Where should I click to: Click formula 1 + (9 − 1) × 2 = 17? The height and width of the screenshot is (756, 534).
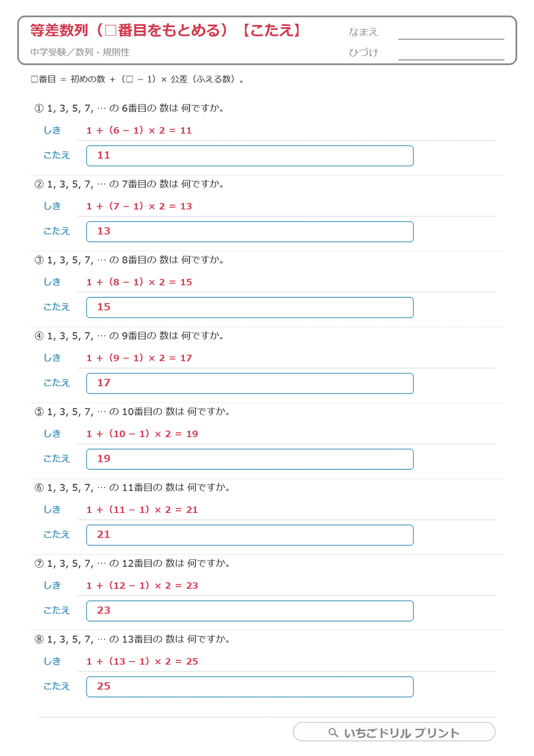[x=139, y=358]
